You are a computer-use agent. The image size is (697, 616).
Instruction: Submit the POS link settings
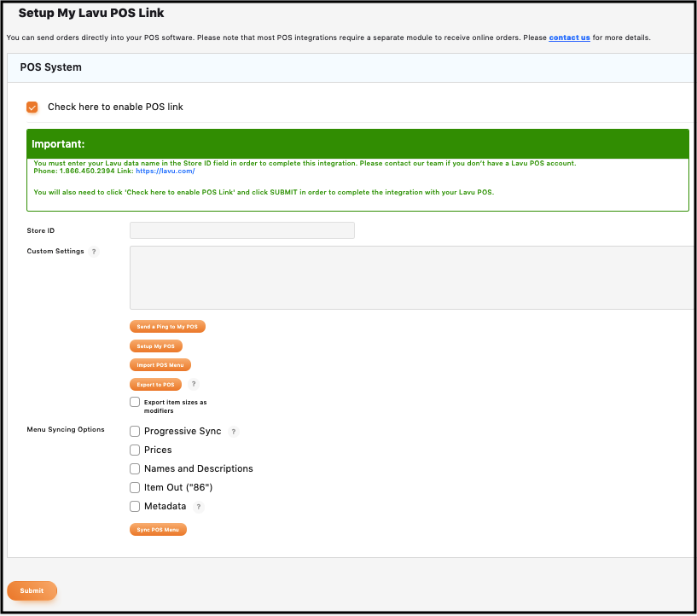[x=32, y=590]
